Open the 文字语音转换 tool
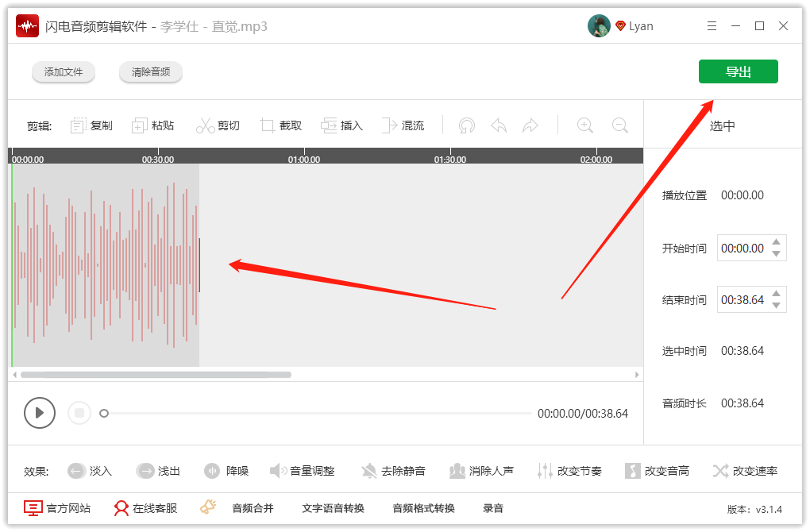This screenshot has width=810, height=532. [x=334, y=508]
